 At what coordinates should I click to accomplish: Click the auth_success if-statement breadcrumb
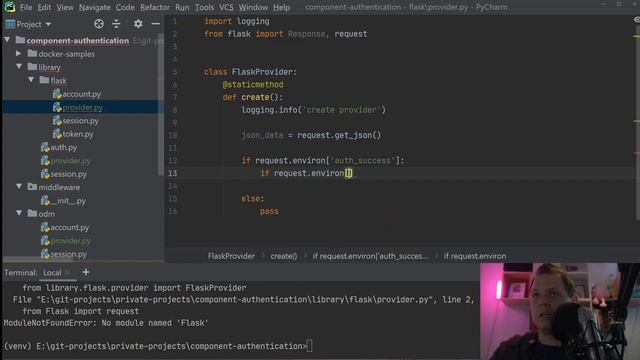[370, 256]
